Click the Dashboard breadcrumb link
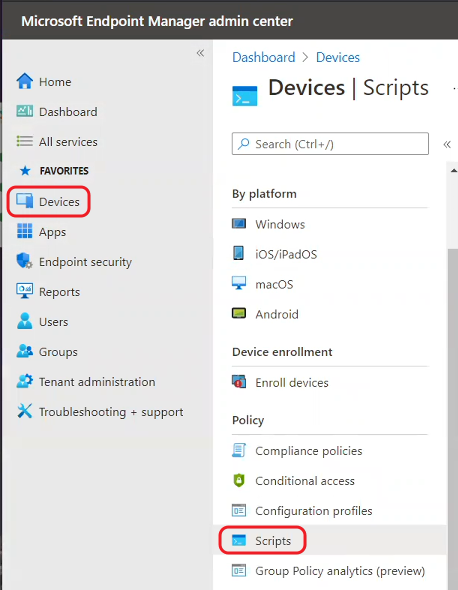 click(264, 57)
